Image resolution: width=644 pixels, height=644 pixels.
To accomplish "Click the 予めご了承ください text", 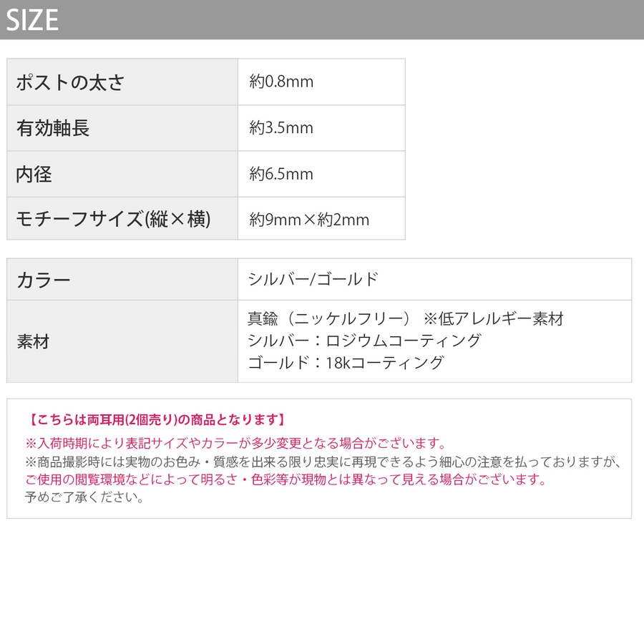I will pos(84,497).
